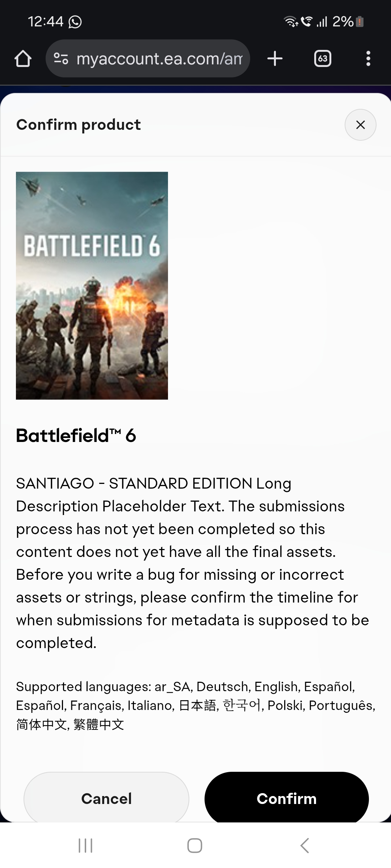Open the tab switcher showing 63 tabs
The width and height of the screenshot is (391, 868).
click(x=323, y=59)
